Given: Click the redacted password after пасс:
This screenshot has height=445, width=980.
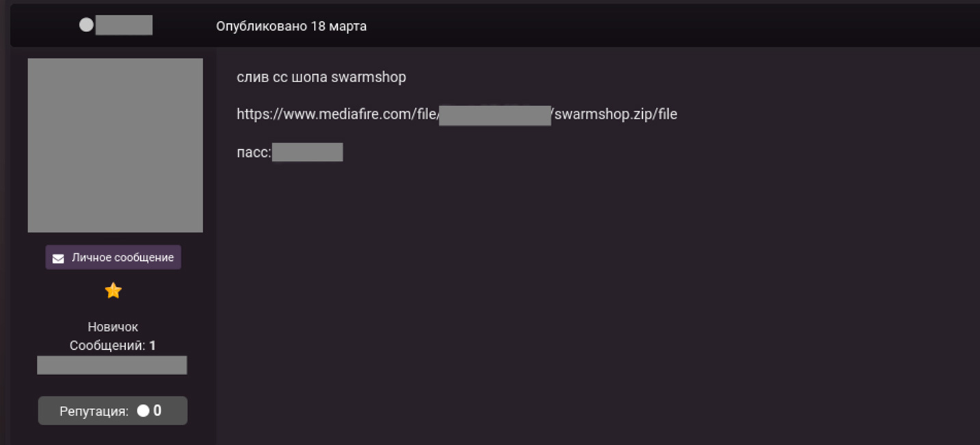Looking at the screenshot, I should (307, 152).
